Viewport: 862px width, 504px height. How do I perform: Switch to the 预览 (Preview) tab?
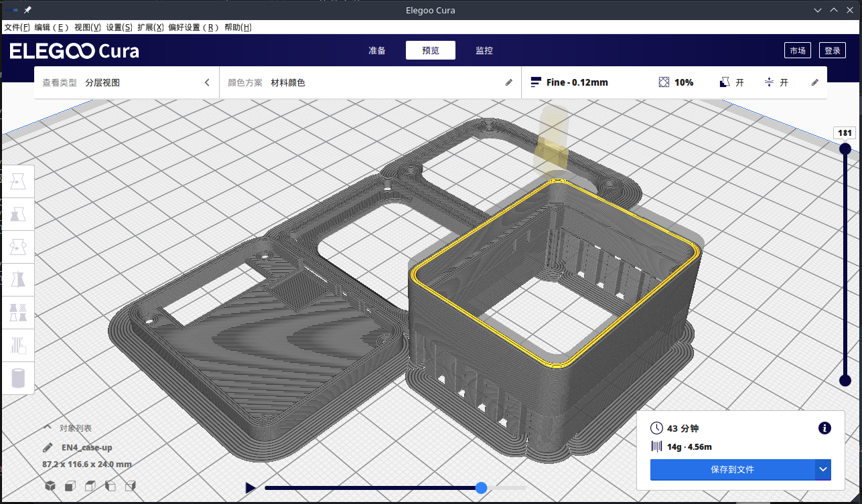431,50
